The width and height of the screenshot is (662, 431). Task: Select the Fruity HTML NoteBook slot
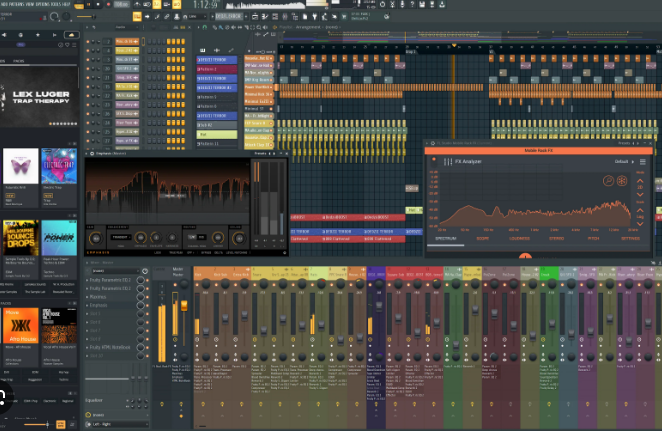click(110, 347)
